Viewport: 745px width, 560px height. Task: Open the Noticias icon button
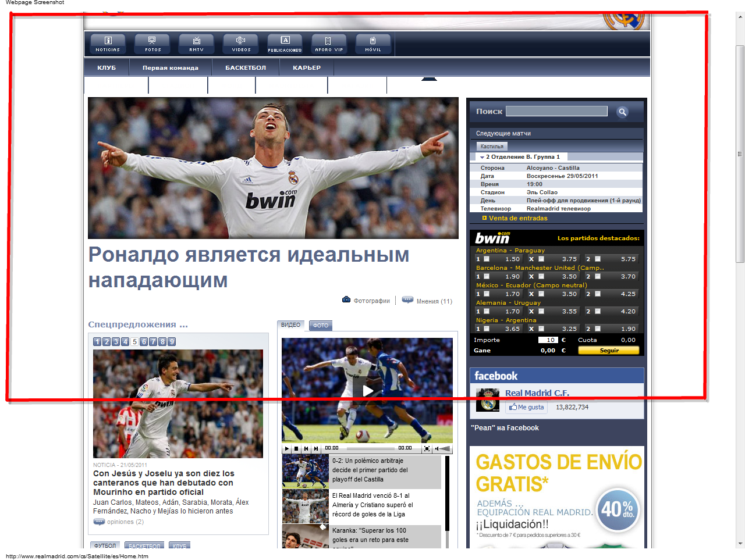pos(108,44)
